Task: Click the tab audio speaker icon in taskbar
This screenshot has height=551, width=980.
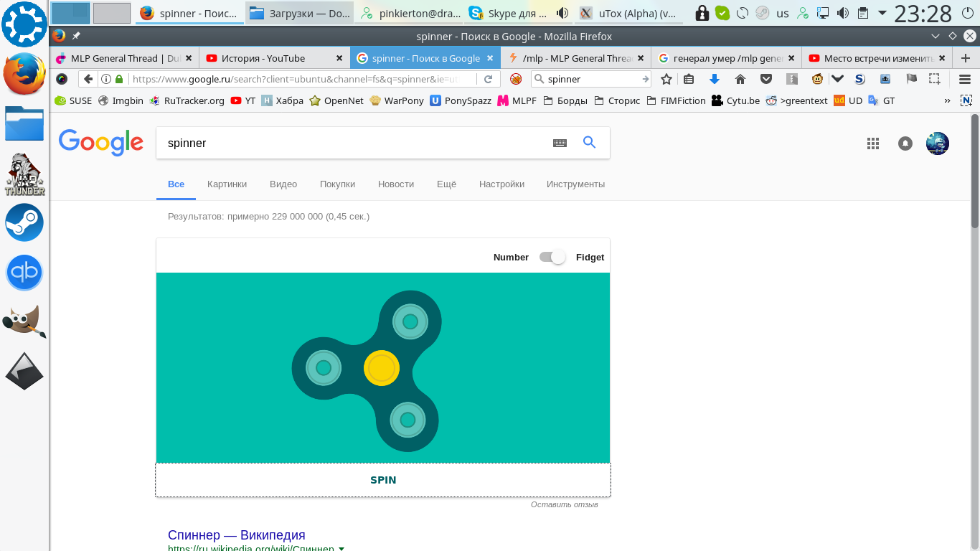Action: click(562, 13)
